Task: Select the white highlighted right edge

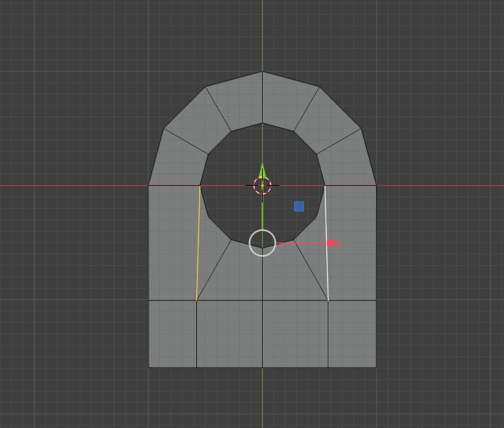Action: pyautogui.click(x=326, y=243)
